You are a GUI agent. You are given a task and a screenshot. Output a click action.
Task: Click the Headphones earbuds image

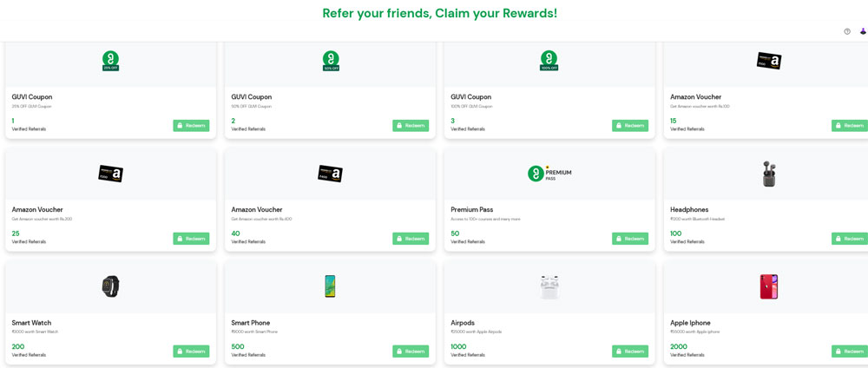click(769, 174)
